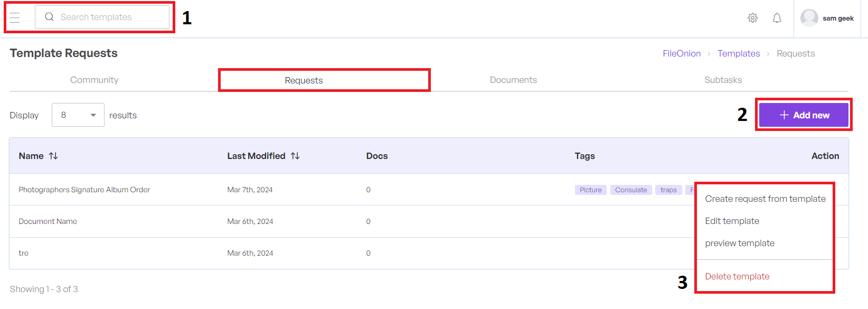868x309 pixels.
Task: Open notifications bell icon
Action: pyautogui.click(x=777, y=18)
